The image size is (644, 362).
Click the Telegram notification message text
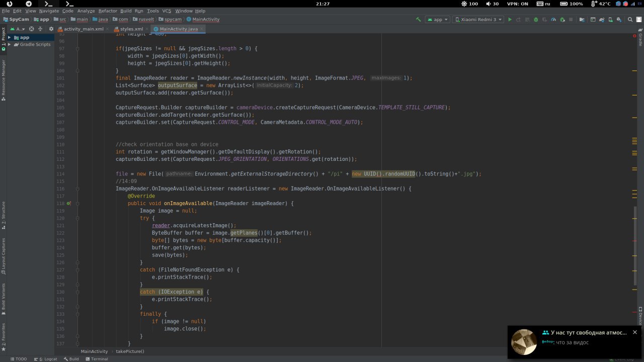[x=572, y=342]
